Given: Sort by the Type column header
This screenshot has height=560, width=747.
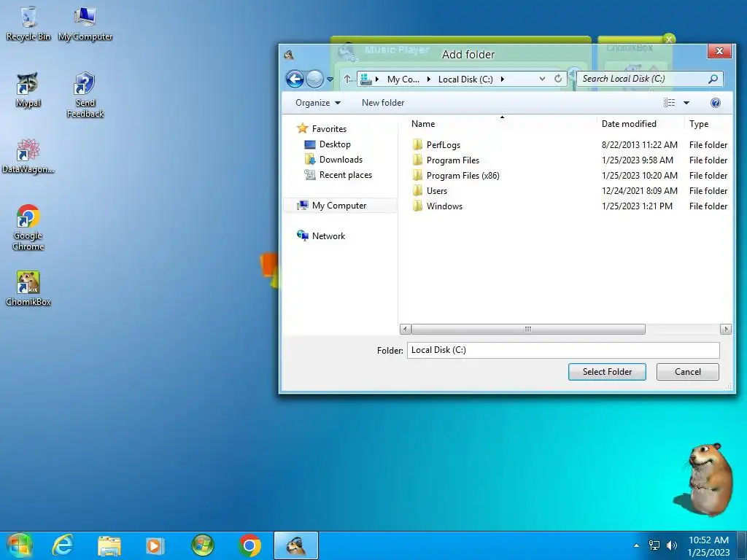Looking at the screenshot, I should [x=699, y=124].
